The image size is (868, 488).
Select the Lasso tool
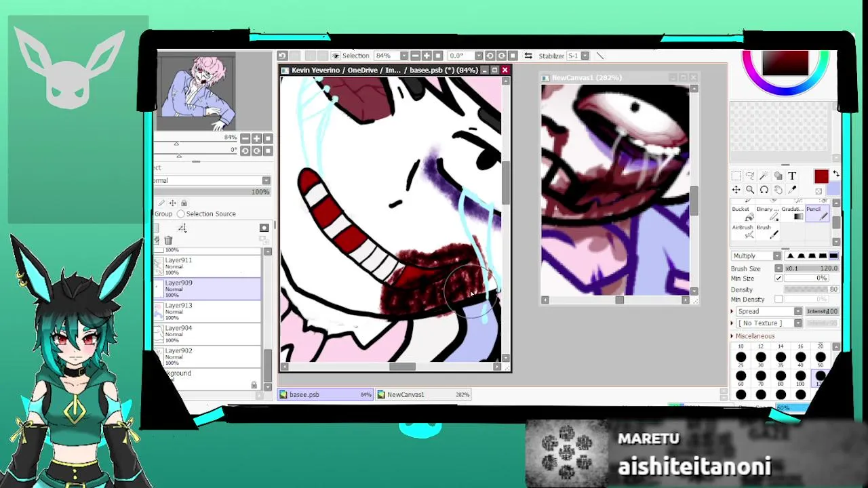tap(750, 176)
